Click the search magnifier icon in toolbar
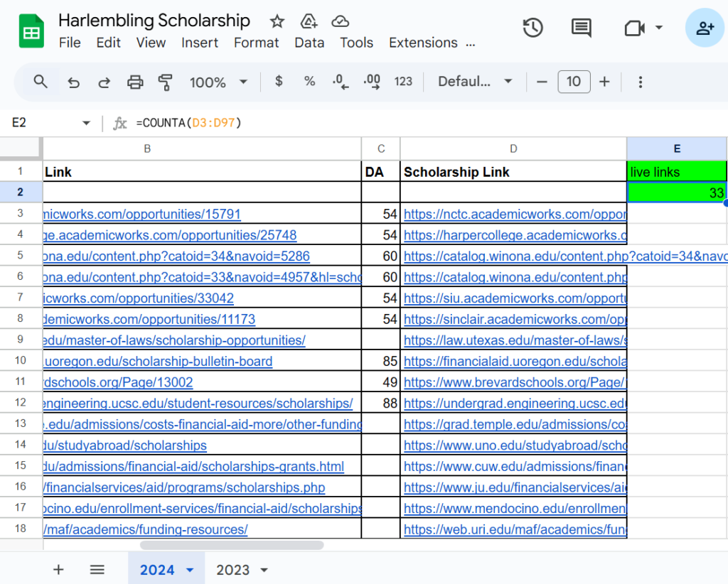The height and width of the screenshot is (584, 728). (41, 82)
